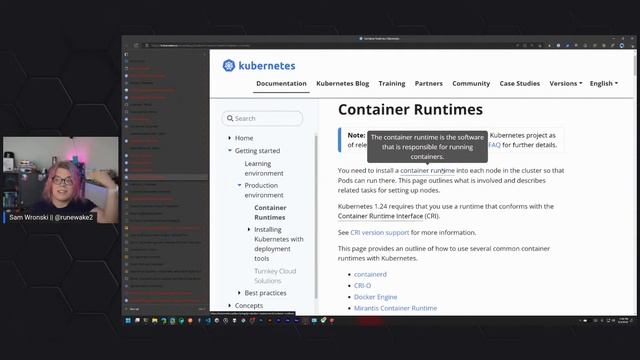Open the Docker Engine link
This screenshot has height=360, width=640.
point(376,297)
